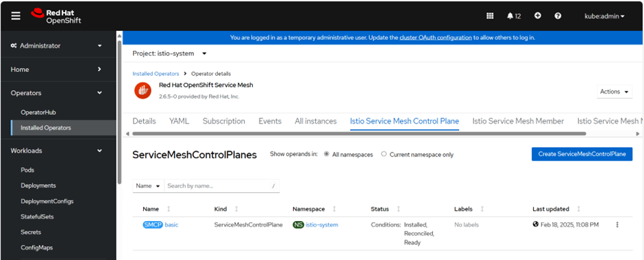Open the istio-system namespace link
Viewport: 644px width, 260px height.
pyautogui.click(x=322, y=224)
